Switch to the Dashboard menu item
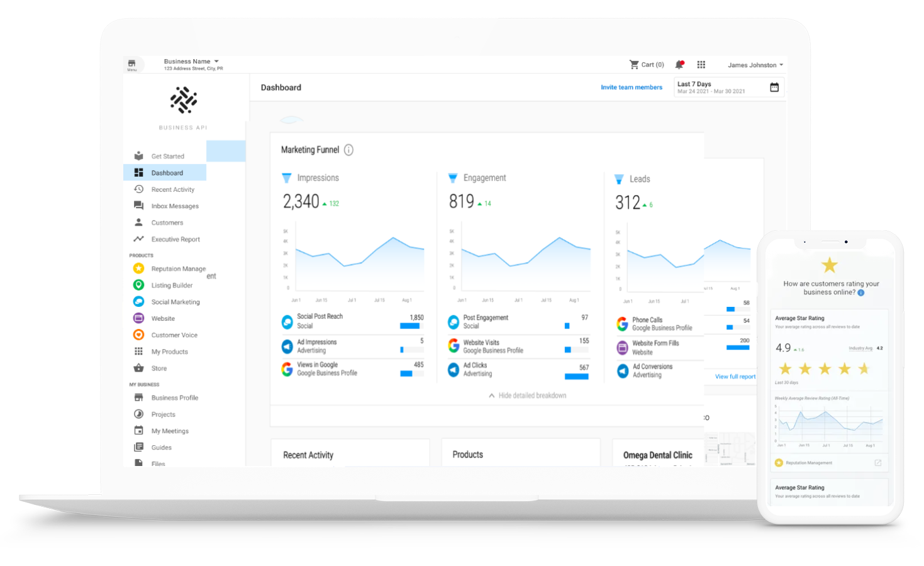Image resolution: width=924 pixels, height=566 pixels. point(167,172)
